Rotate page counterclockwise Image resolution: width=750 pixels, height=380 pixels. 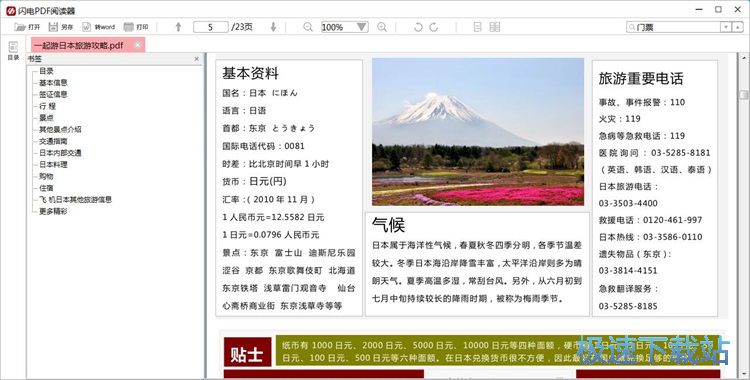click(x=418, y=27)
